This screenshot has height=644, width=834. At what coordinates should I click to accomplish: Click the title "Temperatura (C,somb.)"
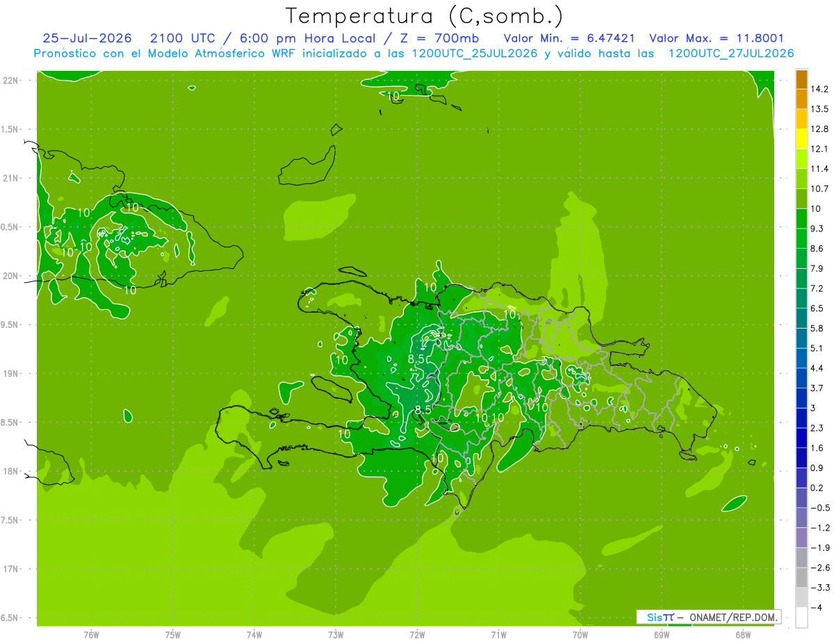click(x=425, y=16)
